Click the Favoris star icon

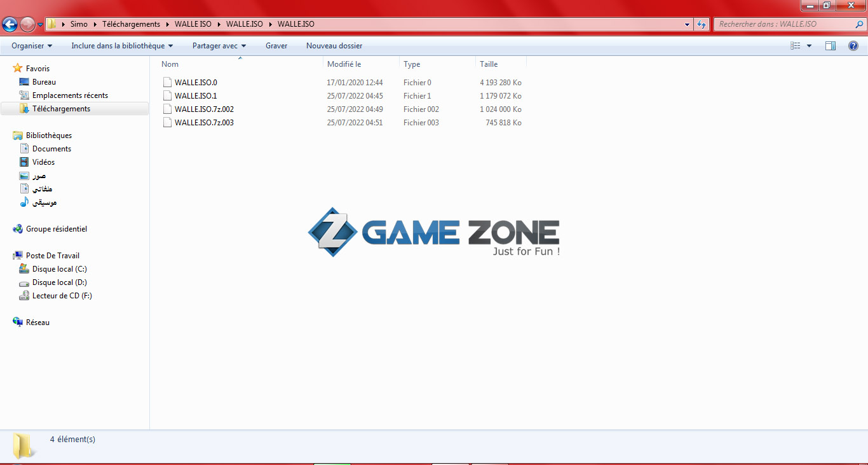(18, 68)
